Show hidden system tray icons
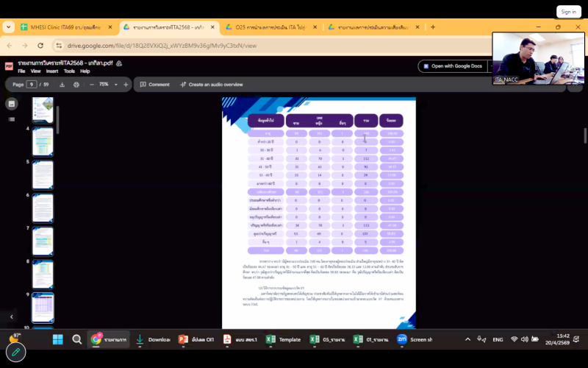This screenshot has height=368, width=588. 467,339
